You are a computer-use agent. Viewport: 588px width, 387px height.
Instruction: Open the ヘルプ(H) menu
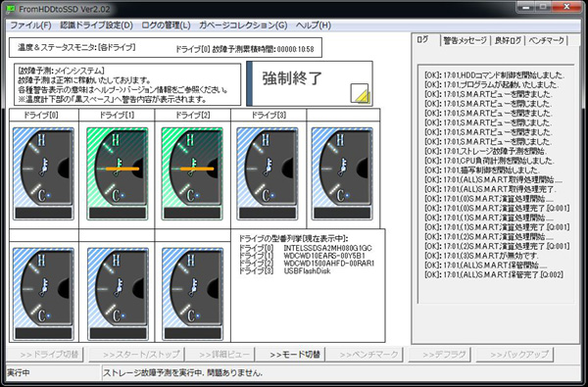pyautogui.click(x=314, y=25)
